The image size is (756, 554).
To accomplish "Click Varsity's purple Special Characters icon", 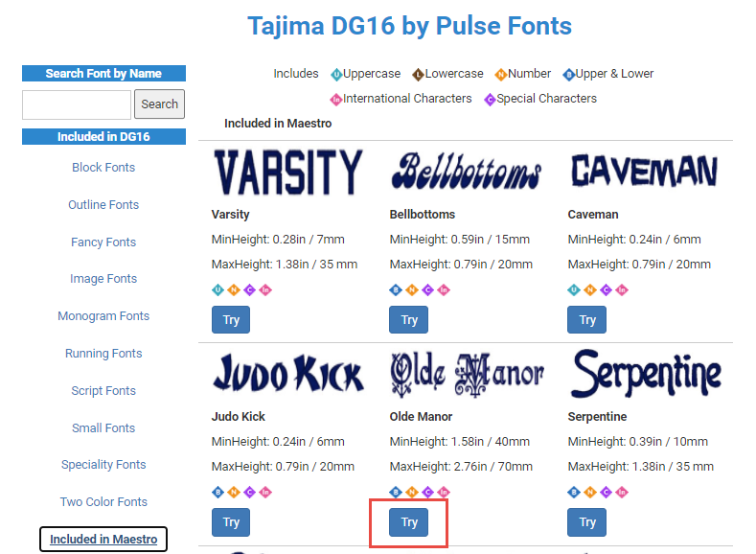I will [x=250, y=289].
